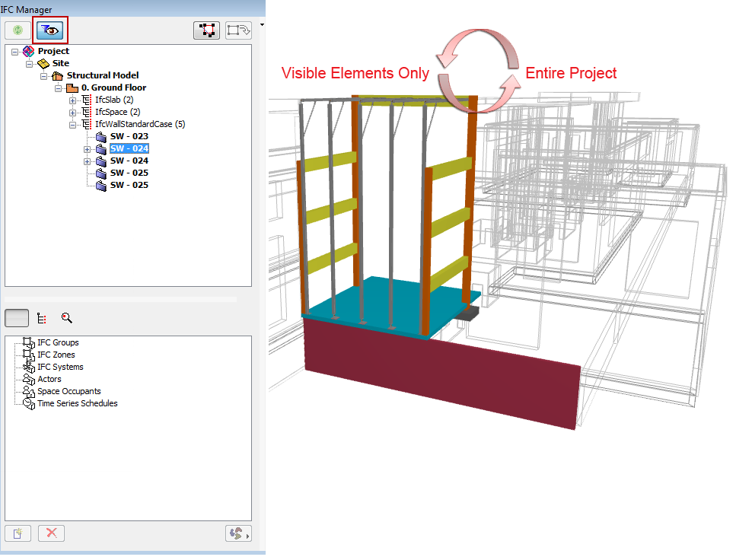This screenshot has height=560, width=736.
Task: Click the IFC Zones icon
Action: 29,355
